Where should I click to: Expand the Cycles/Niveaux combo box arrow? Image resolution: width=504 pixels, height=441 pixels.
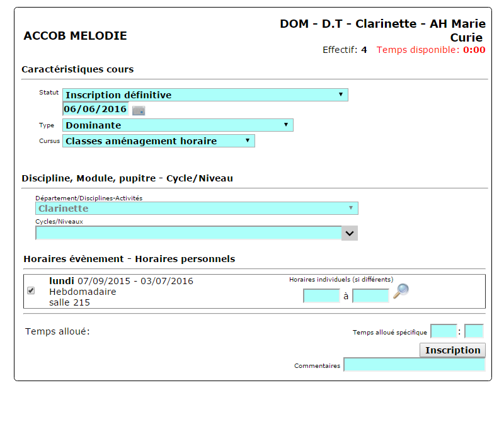click(350, 233)
